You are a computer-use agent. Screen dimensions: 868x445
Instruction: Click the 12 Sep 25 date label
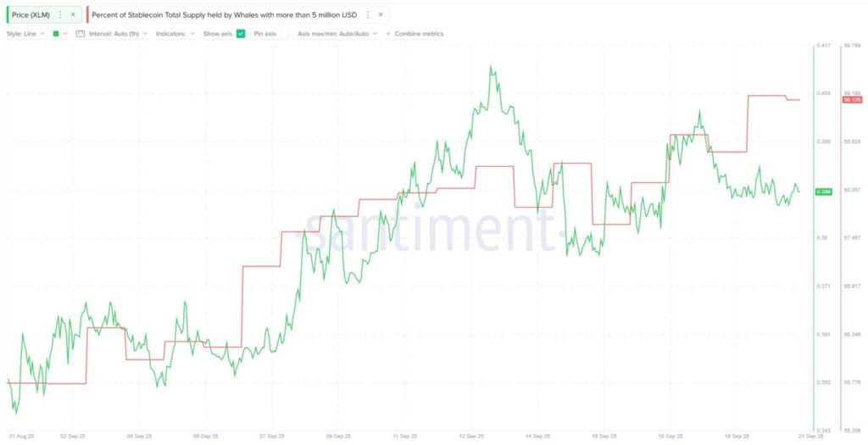473,436
